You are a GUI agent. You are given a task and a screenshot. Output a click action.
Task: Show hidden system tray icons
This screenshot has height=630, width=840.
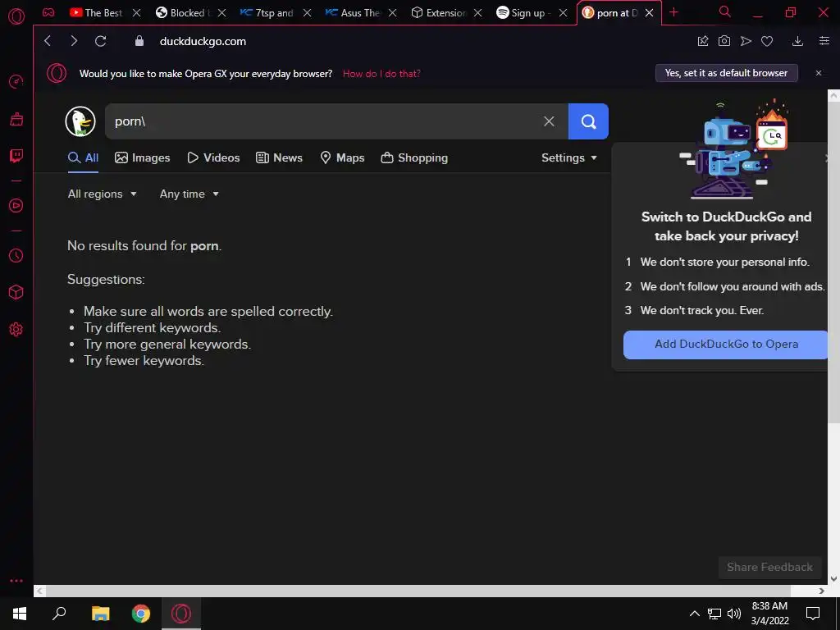click(694, 614)
